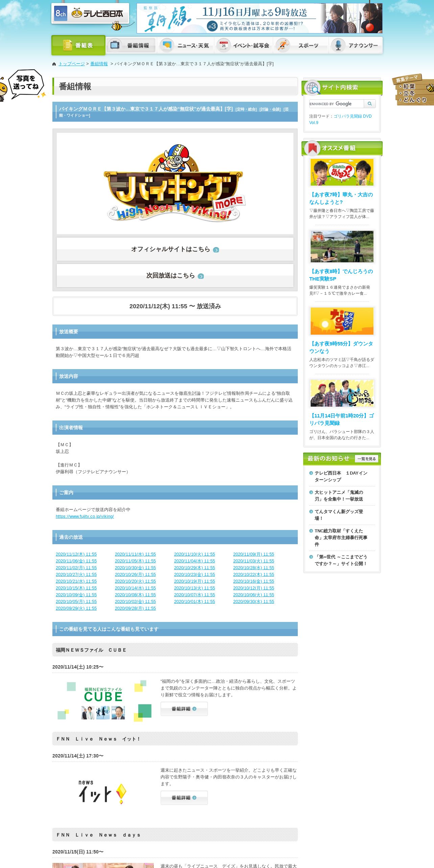Go to 番組情報 breadcrumb link
Viewport: 434px width, 868px height.
click(99, 64)
